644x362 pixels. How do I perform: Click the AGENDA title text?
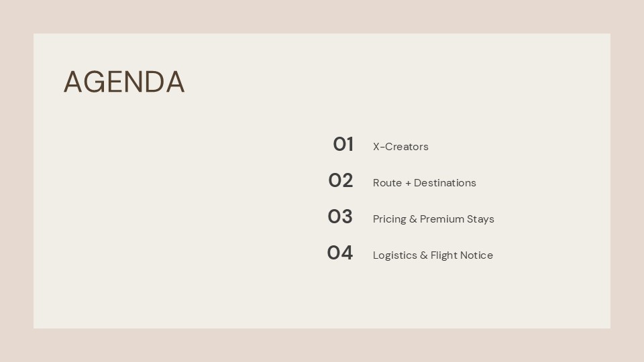tap(124, 82)
